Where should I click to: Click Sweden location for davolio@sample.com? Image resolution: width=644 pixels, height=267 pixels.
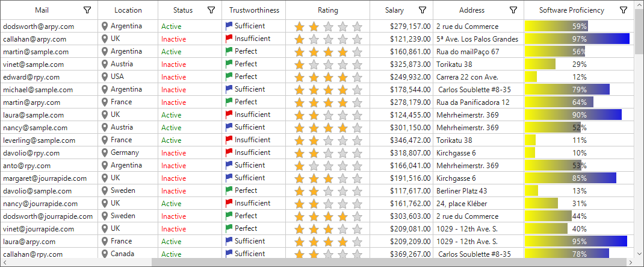click(x=128, y=191)
